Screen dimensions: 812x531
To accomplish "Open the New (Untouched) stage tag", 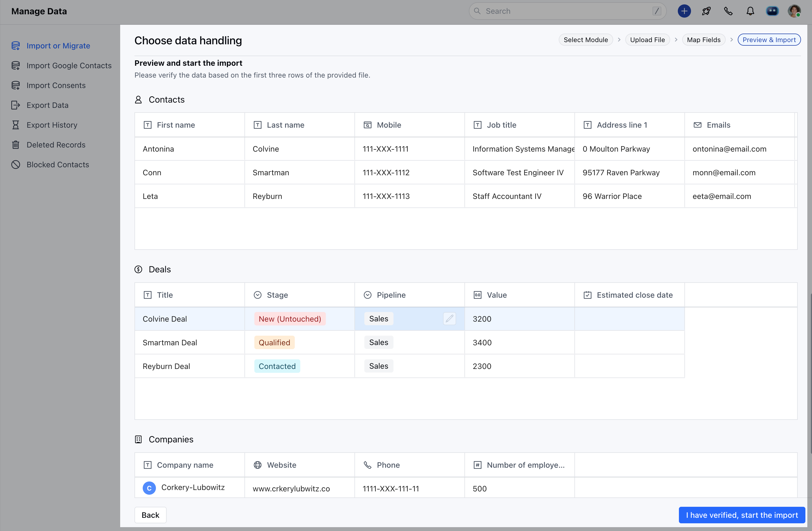I will coord(290,319).
